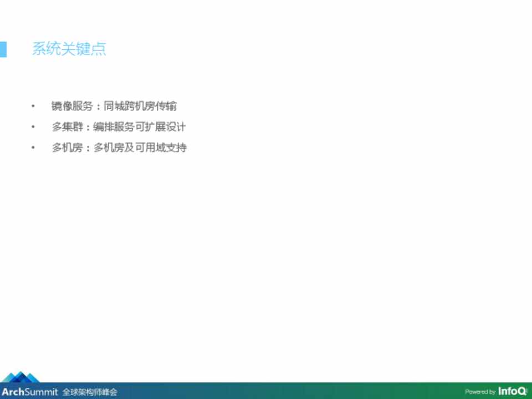Click the Powered by text in footer

coord(480,392)
